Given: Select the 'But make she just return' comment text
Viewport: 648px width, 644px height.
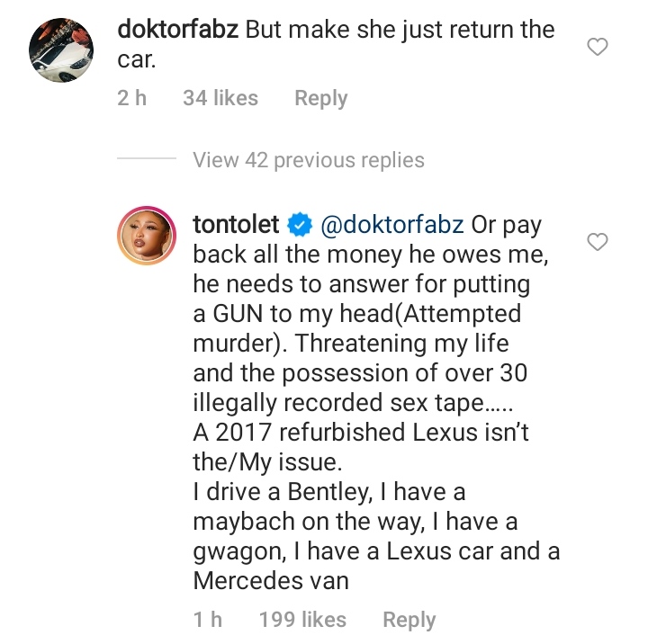Looking at the screenshot, I should 400,28.
